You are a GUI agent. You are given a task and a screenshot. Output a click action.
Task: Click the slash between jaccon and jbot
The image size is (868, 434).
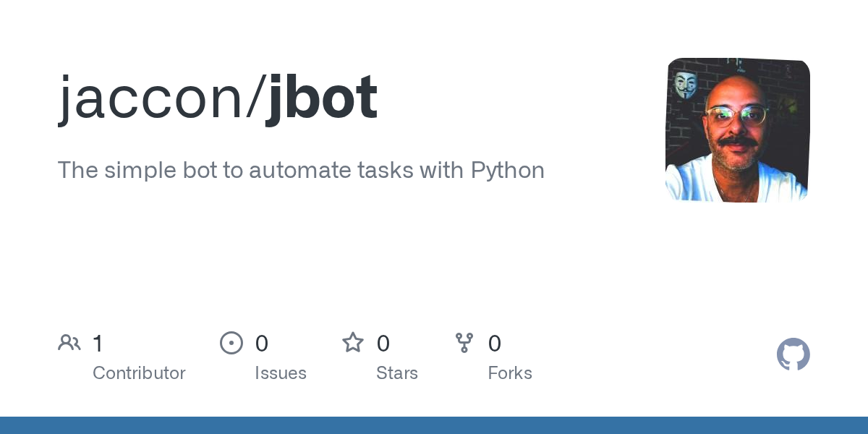click(x=255, y=96)
